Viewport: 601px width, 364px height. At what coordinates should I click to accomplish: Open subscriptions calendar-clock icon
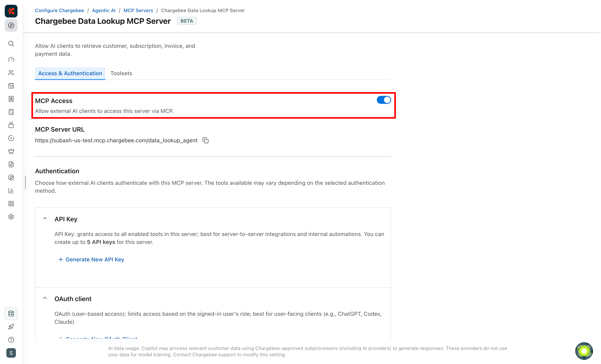tap(11, 86)
